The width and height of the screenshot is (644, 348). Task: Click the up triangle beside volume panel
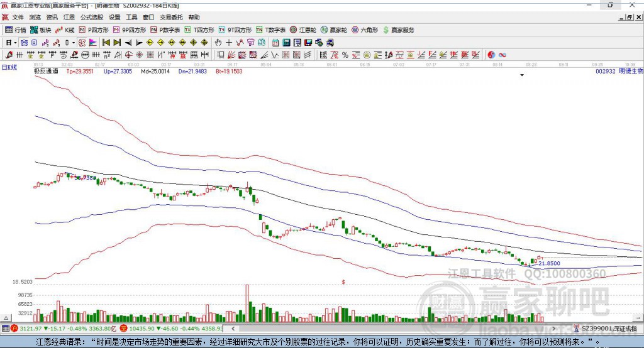[6, 318]
